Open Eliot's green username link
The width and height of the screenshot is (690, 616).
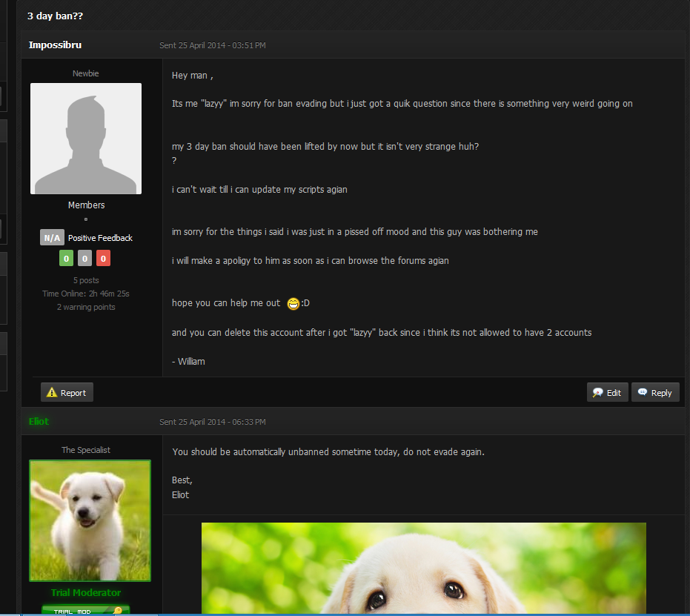39,422
